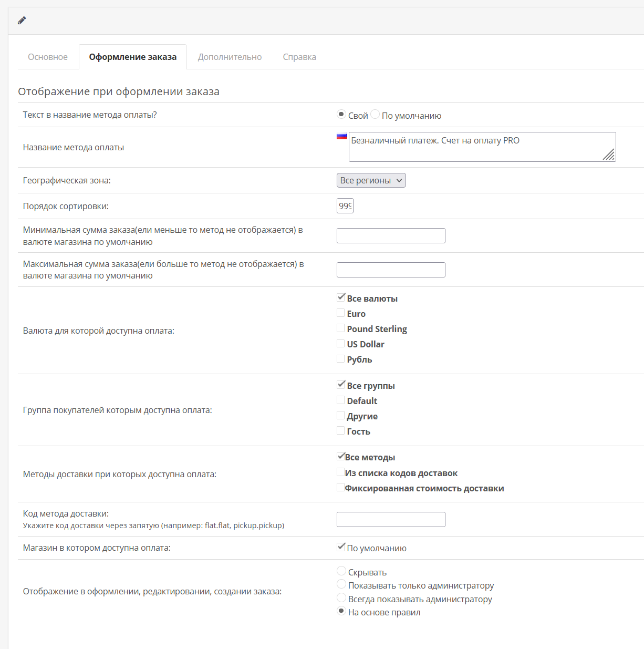This screenshot has height=649, width=644.
Task: Select the Скрывать radio option
Action: pos(341,571)
